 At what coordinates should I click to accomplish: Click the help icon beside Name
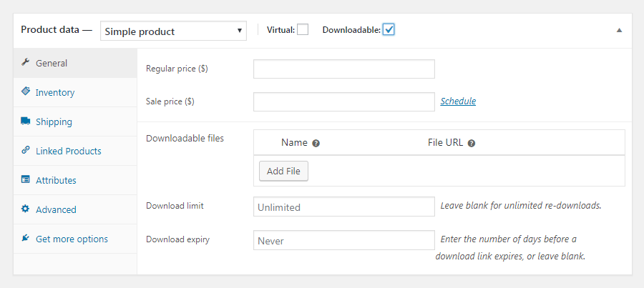pos(316,143)
